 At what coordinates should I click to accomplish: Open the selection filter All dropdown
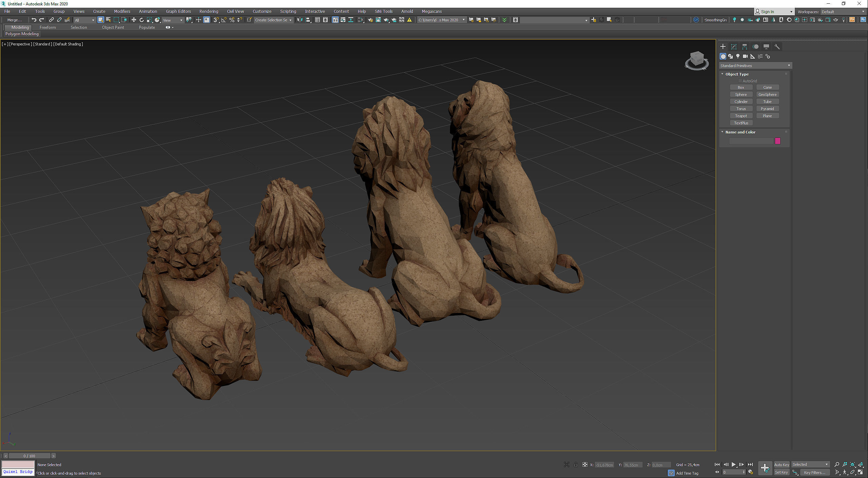pyautogui.click(x=84, y=20)
